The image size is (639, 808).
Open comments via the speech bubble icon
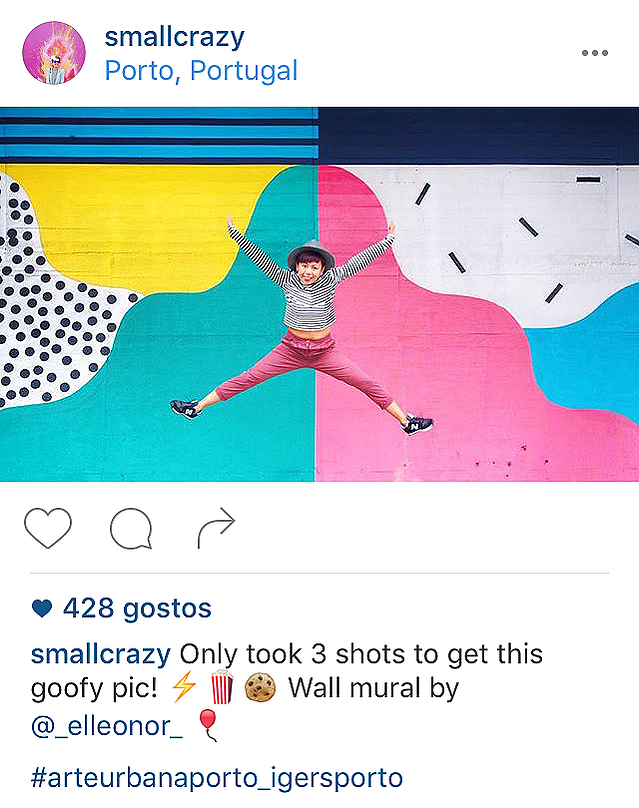(131, 528)
